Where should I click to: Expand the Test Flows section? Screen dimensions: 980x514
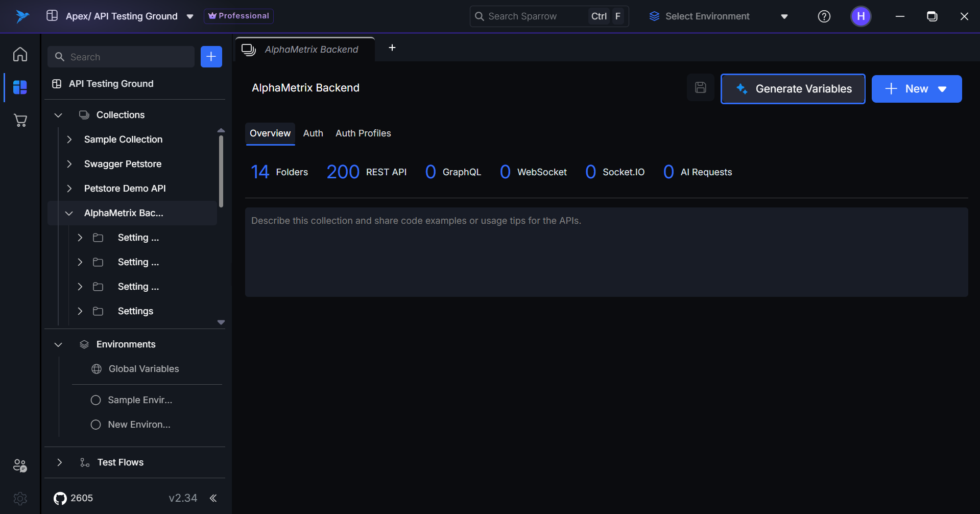[60, 462]
